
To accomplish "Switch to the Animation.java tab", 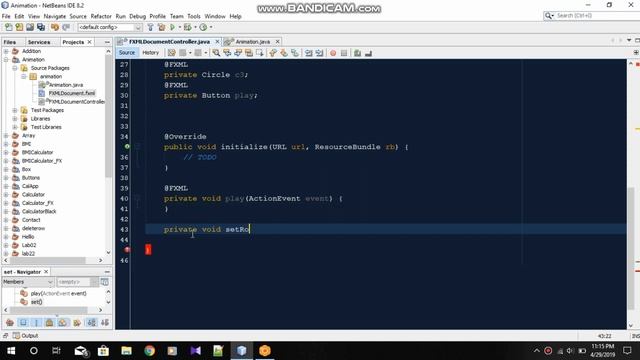I will pyautogui.click(x=253, y=42).
